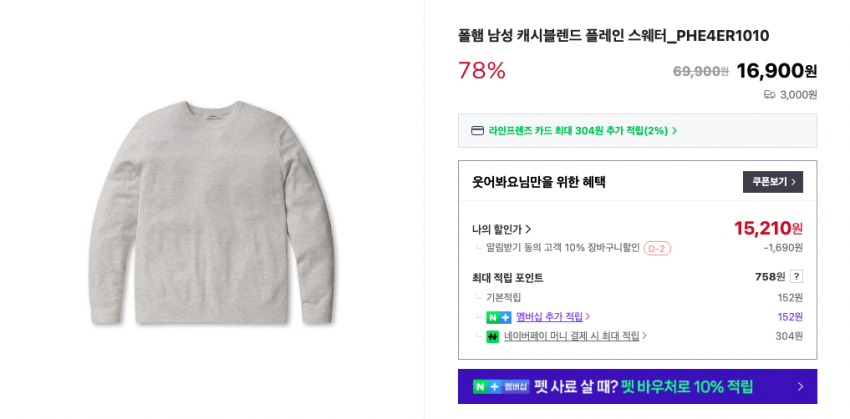The image size is (850, 419).
Task: Open 네이버페이 머니 결제 시 최대 적립 link
Action: tap(575, 337)
